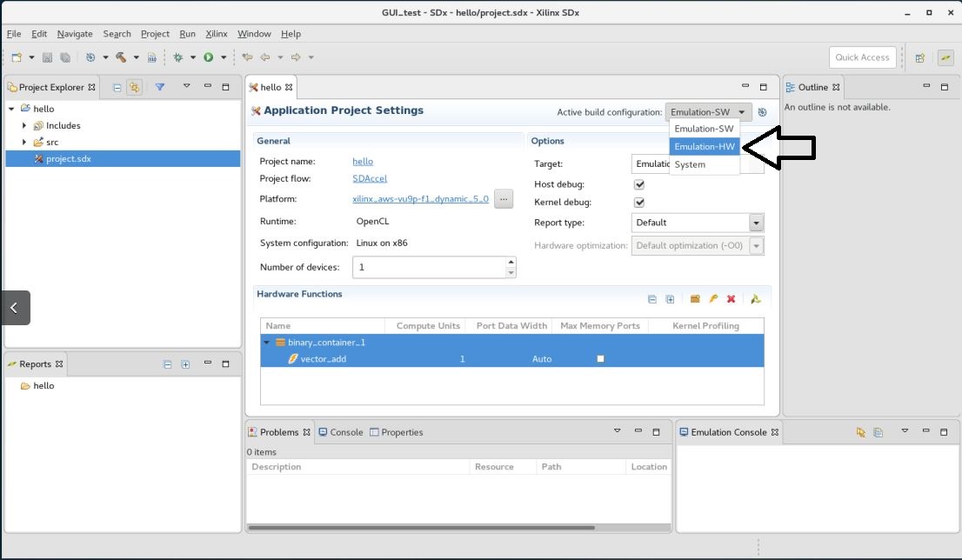Open the SDAccel project flow link
The width and height of the screenshot is (962, 560).
(x=370, y=178)
